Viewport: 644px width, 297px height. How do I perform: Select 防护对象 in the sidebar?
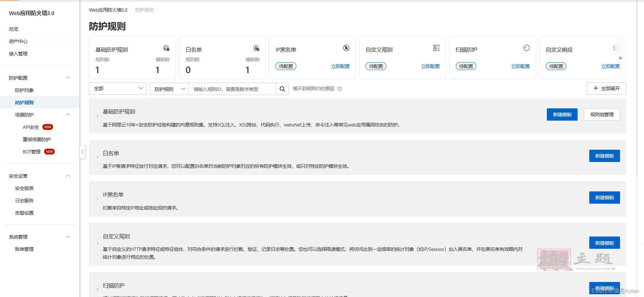pos(24,90)
